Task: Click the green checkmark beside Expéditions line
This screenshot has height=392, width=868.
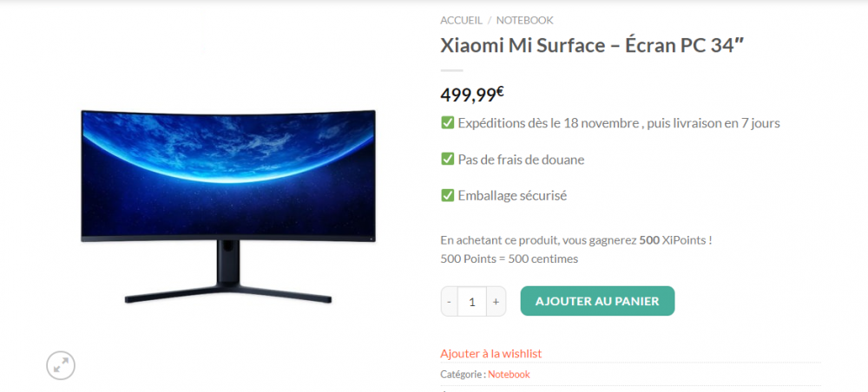Action: tap(447, 123)
